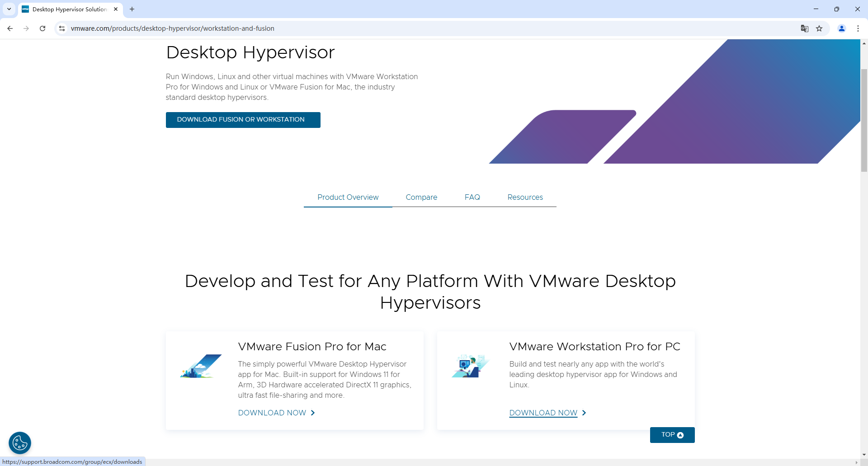This screenshot has width=868, height=466.
Task: Switch to the Compare tab
Action: (421, 198)
